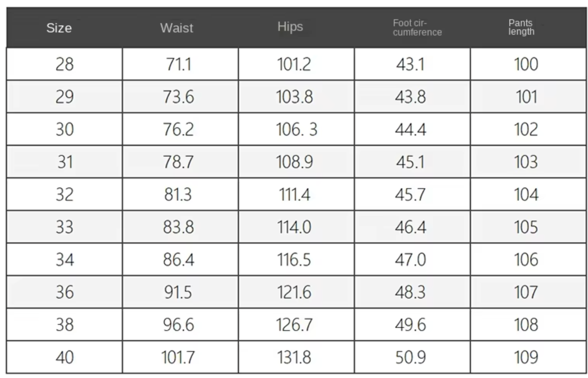
Task: Select waist value 96.6
Action: tap(178, 324)
